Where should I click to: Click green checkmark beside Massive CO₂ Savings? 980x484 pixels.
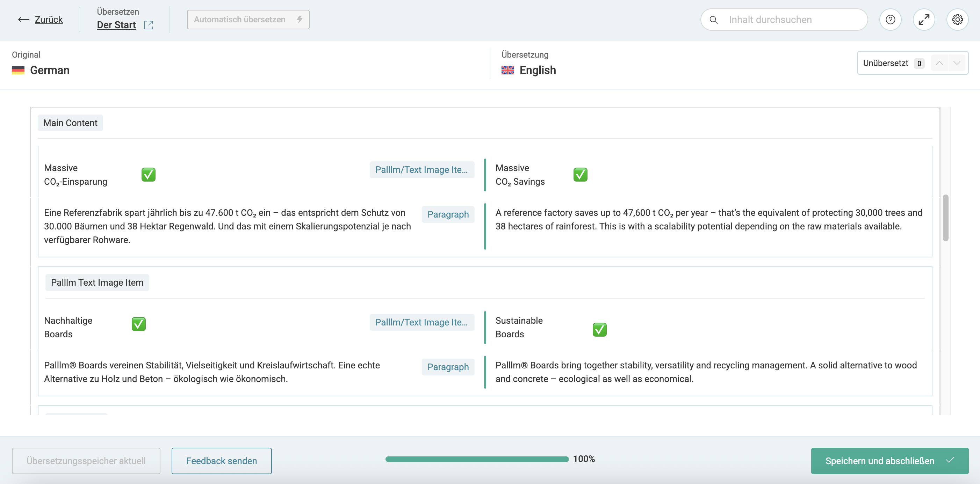tap(580, 175)
